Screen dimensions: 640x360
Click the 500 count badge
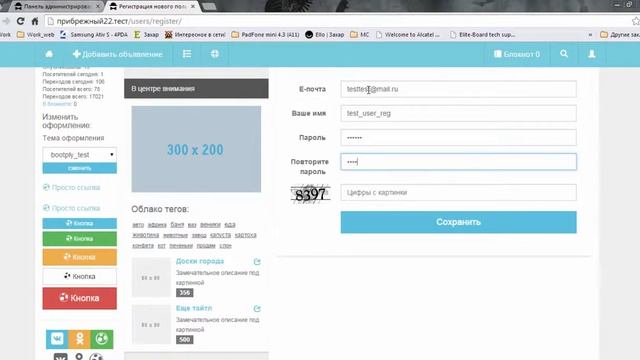[x=184, y=340]
